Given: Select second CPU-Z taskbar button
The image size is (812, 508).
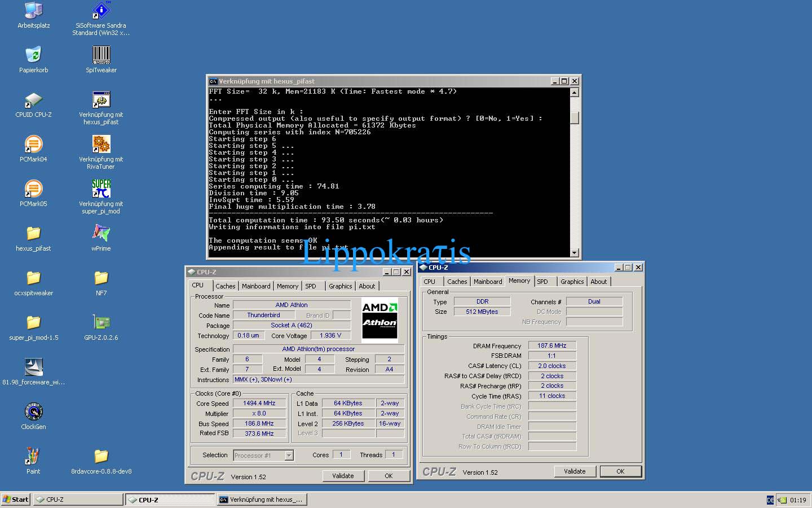Looking at the screenshot, I should (170, 500).
